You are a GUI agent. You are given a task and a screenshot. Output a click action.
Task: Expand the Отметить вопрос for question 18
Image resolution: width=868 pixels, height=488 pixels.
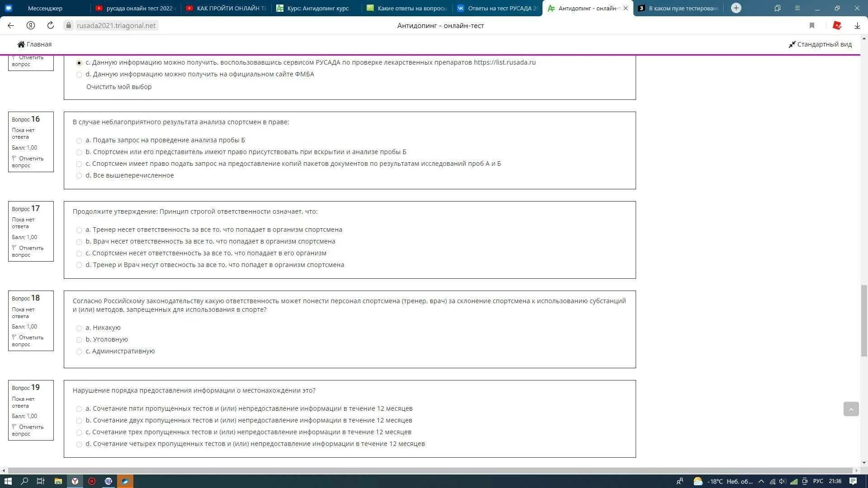click(28, 341)
